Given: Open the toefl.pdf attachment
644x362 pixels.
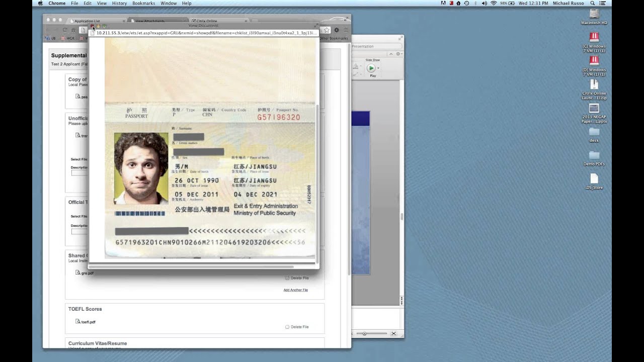Looking at the screenshot, I should point(89,322).
